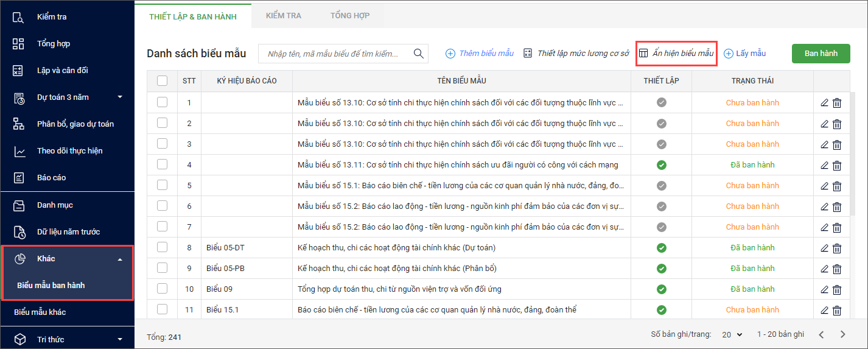Viewport: 868px width, 349px height.
Task: Open Thiết lập mức lương cơ sở
Action: (x=576, y=54)
